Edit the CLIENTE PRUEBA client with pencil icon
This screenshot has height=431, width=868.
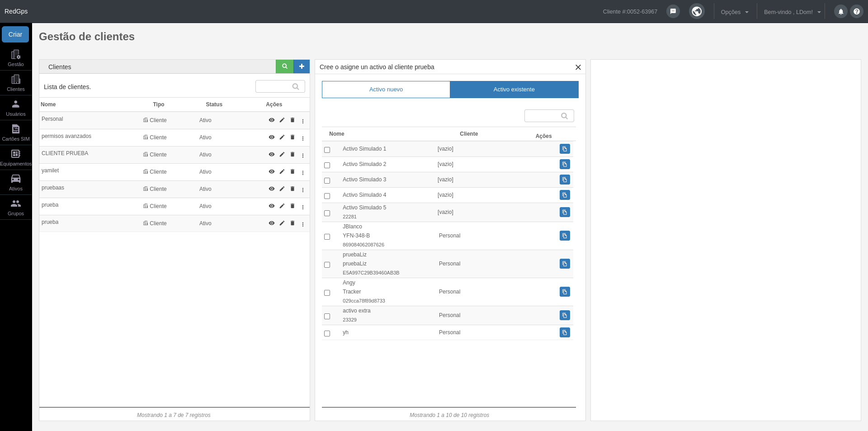pos(282,154)
